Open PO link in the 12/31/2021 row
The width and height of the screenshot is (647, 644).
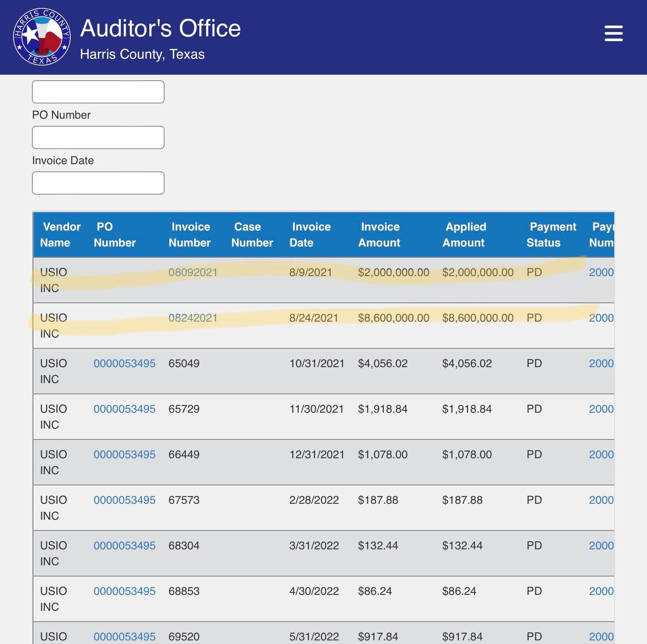125,455
